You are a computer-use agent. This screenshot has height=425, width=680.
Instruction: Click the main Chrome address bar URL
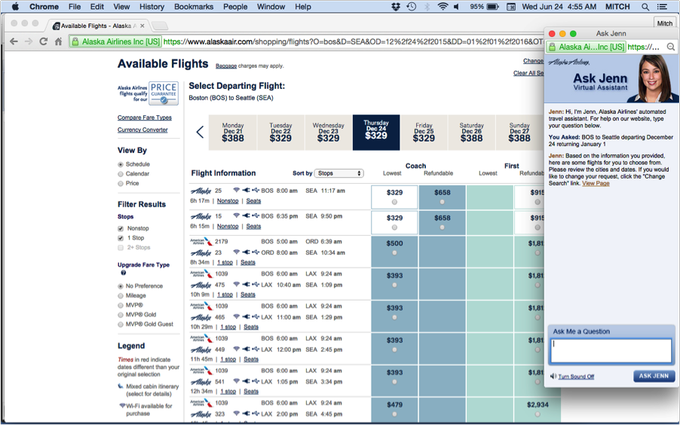pyautogui.click(x=352, y=42)
